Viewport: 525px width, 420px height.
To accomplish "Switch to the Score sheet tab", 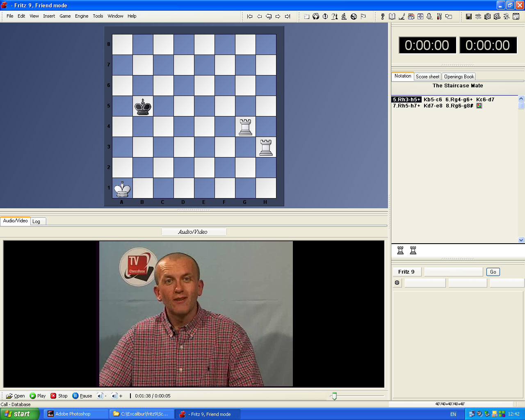I will pyautogui.click(x=427, y=77).
